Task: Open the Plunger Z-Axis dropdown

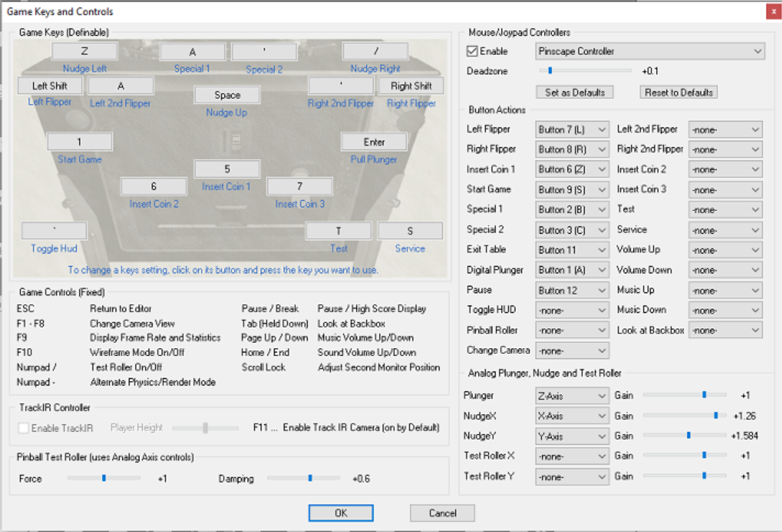Action: 572,396
